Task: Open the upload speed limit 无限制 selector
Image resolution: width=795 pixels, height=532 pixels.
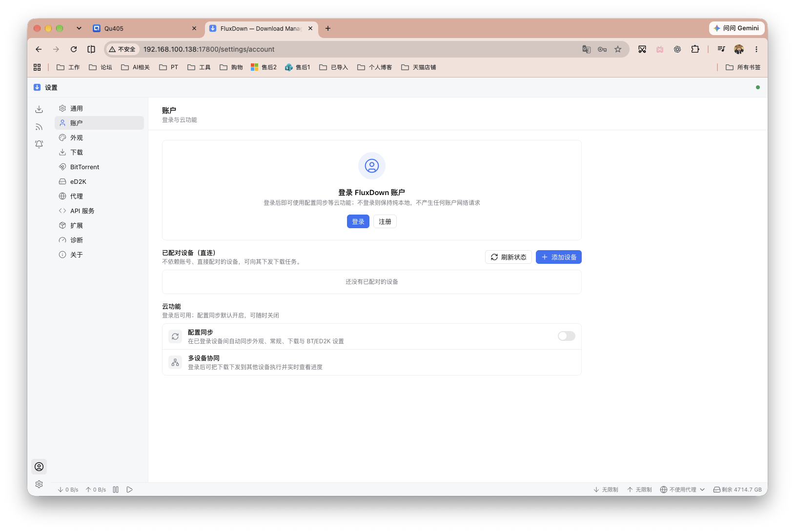Action: [x=639, y=490]
